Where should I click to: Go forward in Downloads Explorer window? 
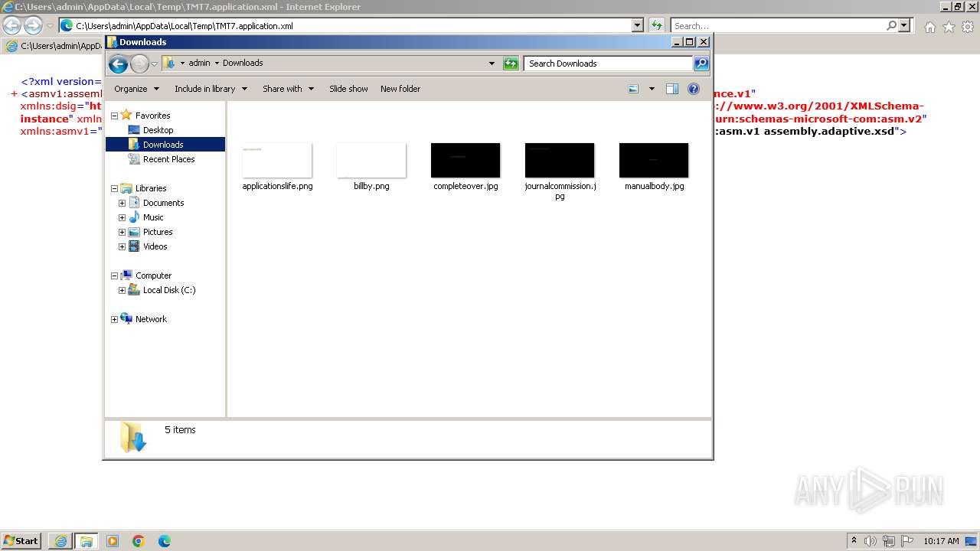[x=139, y=64]
